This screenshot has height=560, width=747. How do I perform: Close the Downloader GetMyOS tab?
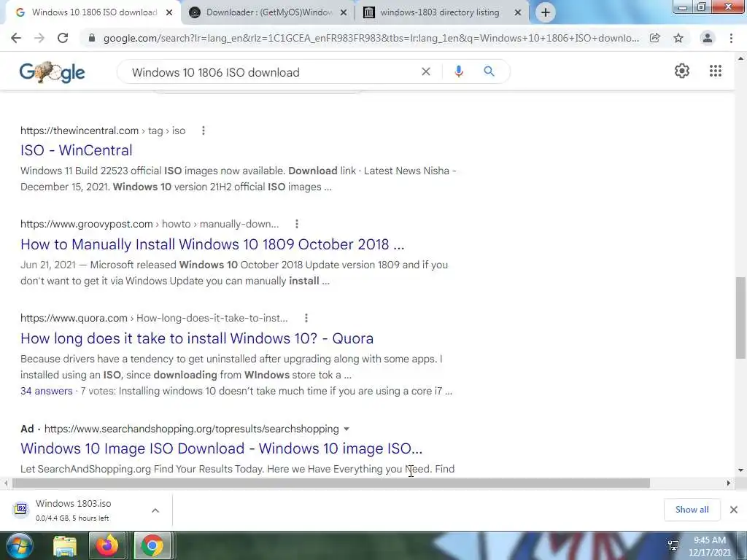point(344,12)
